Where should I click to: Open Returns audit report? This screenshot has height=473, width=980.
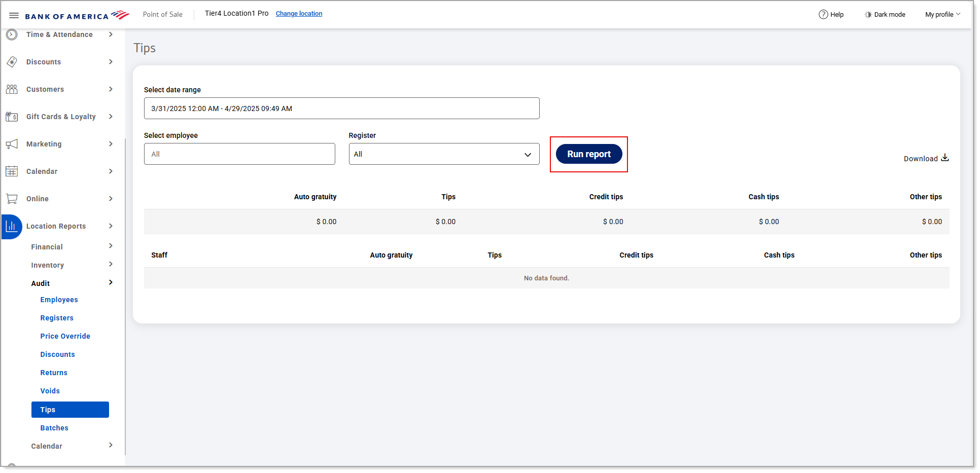point(54,373)
